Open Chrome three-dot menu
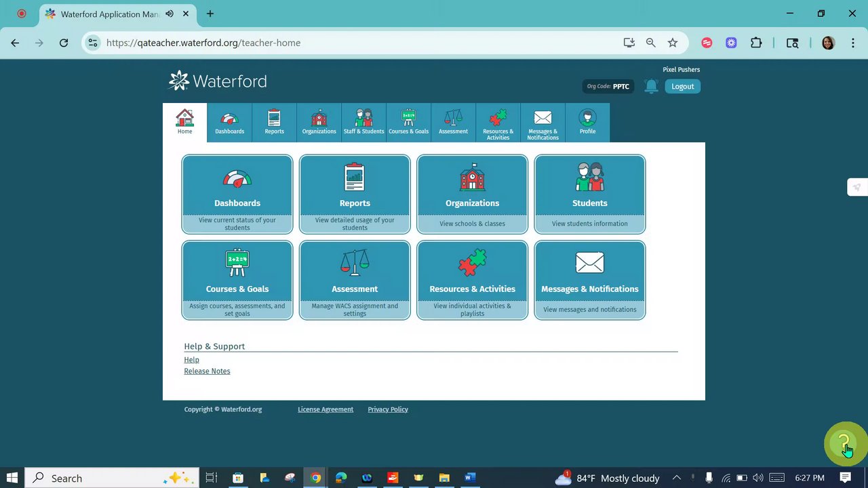868x488 pixels. [852, 43]
